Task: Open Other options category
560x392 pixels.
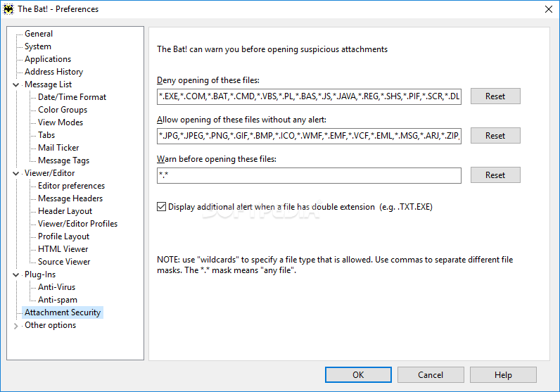Action: (51, 325)
